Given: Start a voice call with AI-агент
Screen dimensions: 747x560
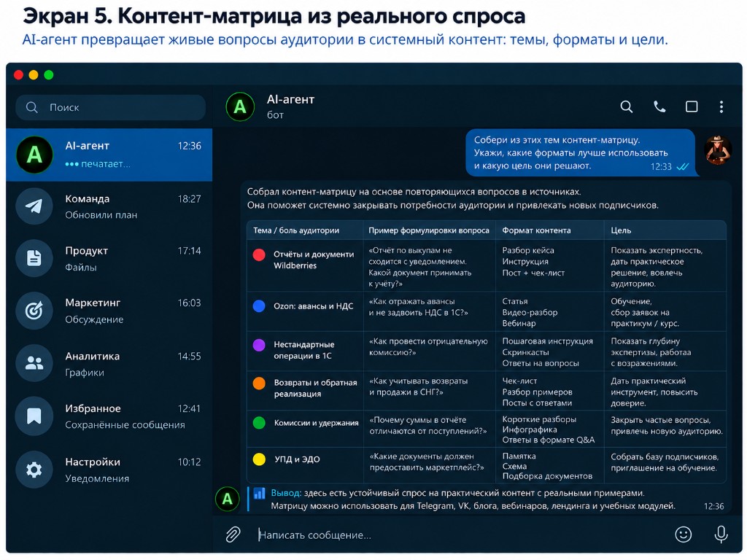Looking at the screenshot, I should point(659,106).
